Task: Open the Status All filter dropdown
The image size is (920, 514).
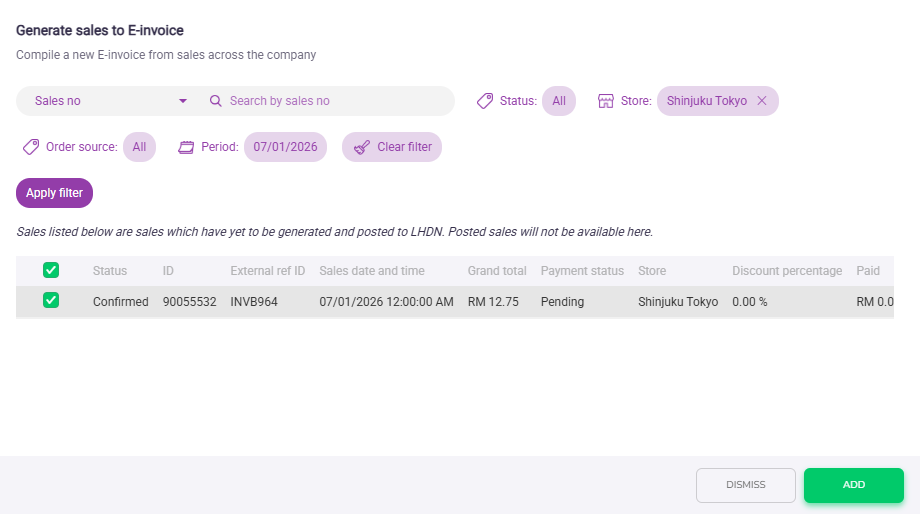Action: (x=559, y=101)
